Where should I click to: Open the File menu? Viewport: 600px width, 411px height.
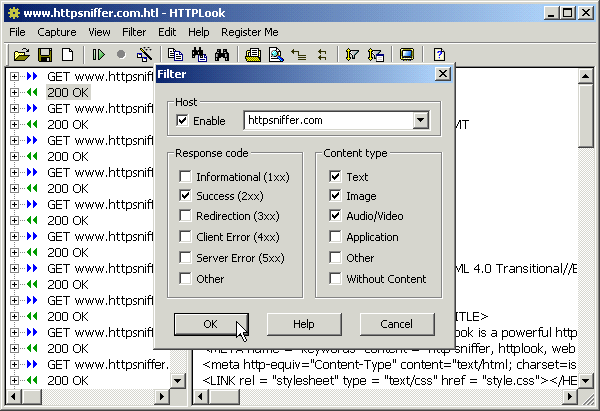(x=17, y=32)
